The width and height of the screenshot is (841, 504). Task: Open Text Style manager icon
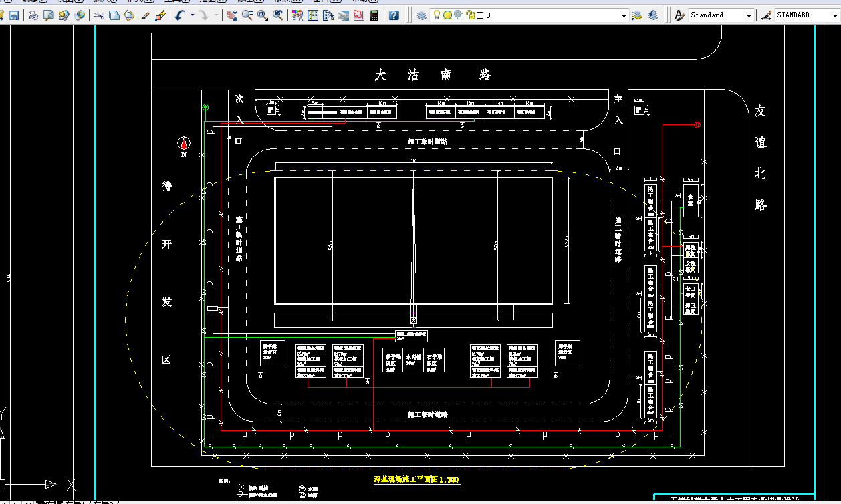click(x=679, y=15)
